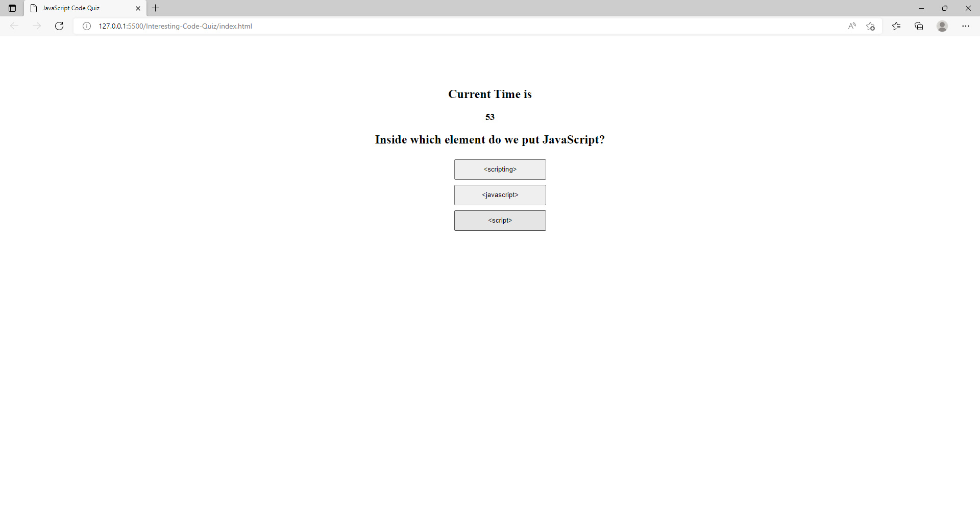Answer with the <script> button
This screenshot has width=980, height=531.
tap(500, 220)
